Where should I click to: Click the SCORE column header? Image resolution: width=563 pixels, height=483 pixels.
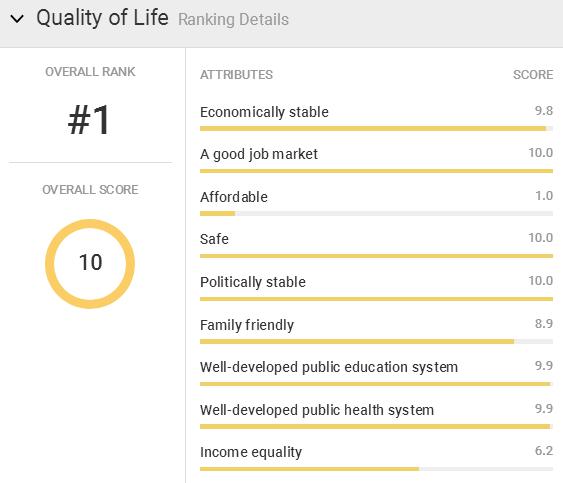(x=533, y=75)
